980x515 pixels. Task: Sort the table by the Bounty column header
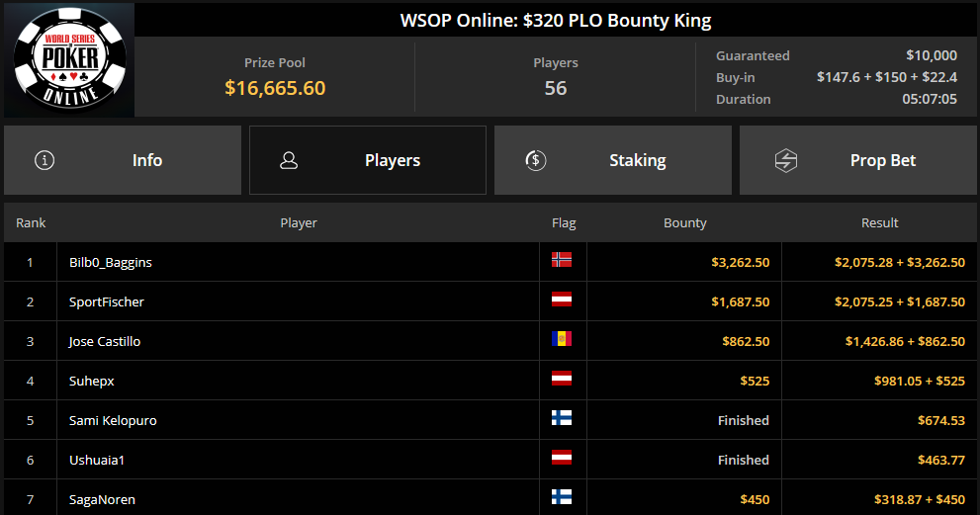tap(685, 222)
